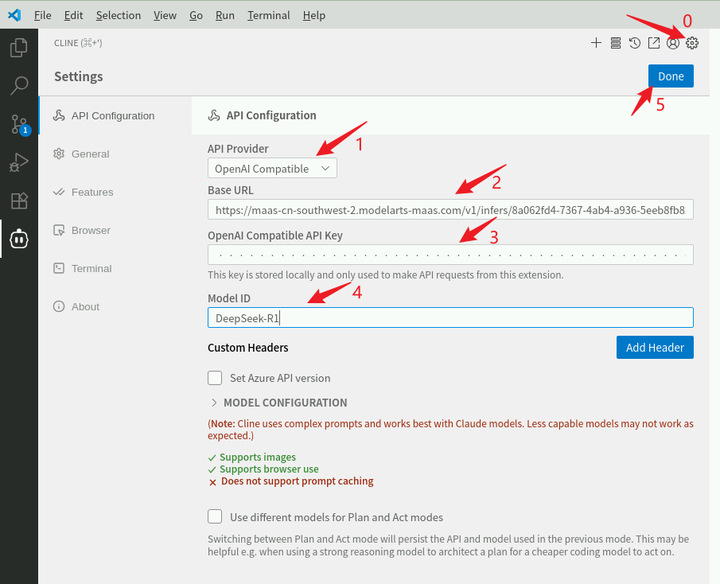
Task: Open the Search view in activity bar
Action: click(19, 85)
